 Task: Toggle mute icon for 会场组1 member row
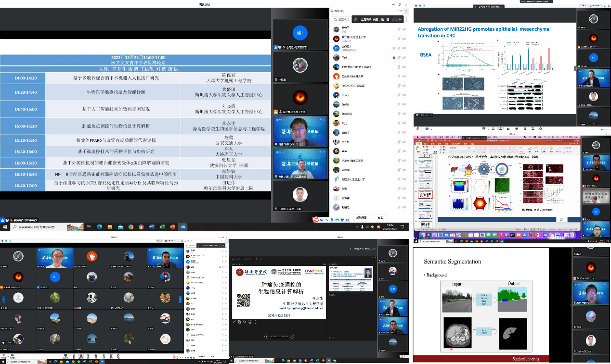click(399, 48)
